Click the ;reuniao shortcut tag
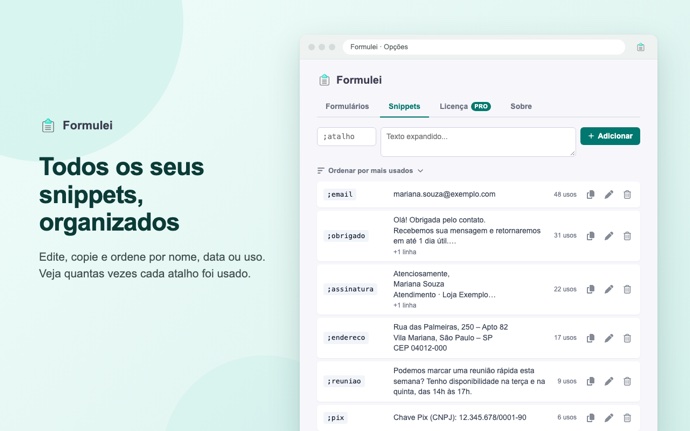This screenshot has height=431, width=690. click(344, 381)
